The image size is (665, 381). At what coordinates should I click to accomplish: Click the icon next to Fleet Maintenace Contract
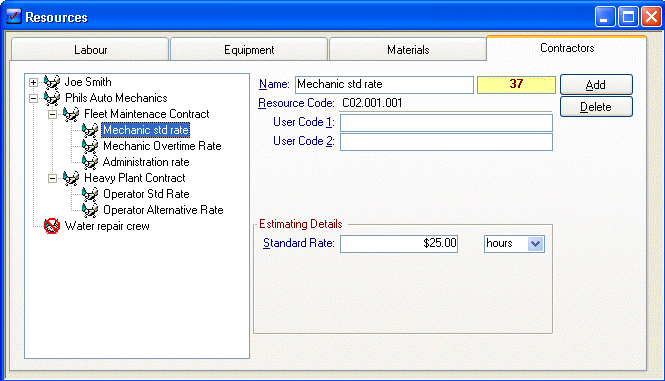(71, 114)
